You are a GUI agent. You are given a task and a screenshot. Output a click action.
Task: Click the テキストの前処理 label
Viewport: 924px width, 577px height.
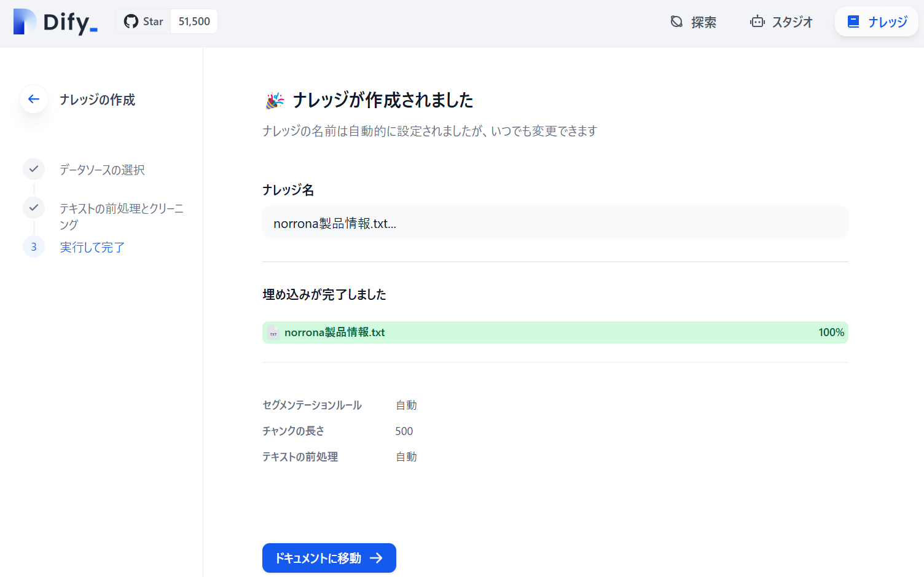coord(300,457)
